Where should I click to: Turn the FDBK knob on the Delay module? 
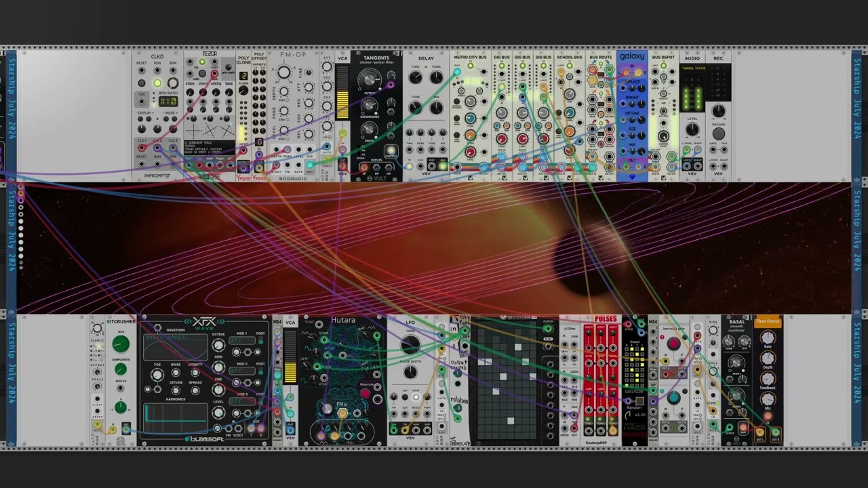click(x=437, y=77)
